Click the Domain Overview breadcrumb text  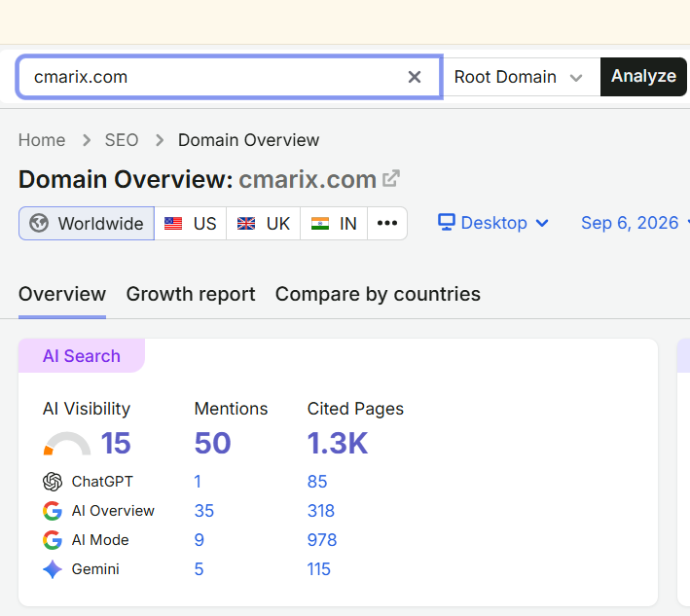click(x=248, y=140)
